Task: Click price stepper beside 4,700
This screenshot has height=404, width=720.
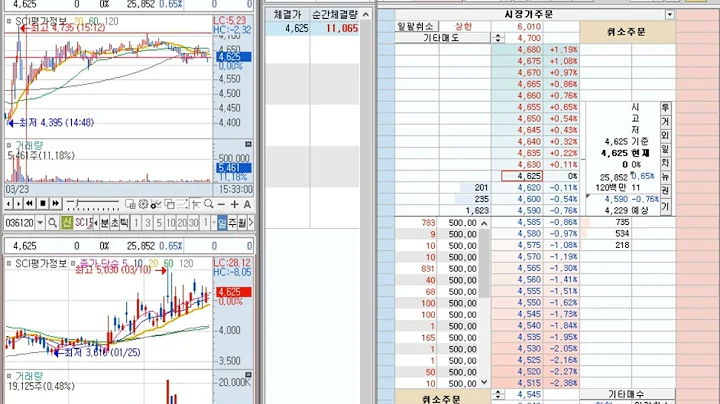Action: (498, 38)
